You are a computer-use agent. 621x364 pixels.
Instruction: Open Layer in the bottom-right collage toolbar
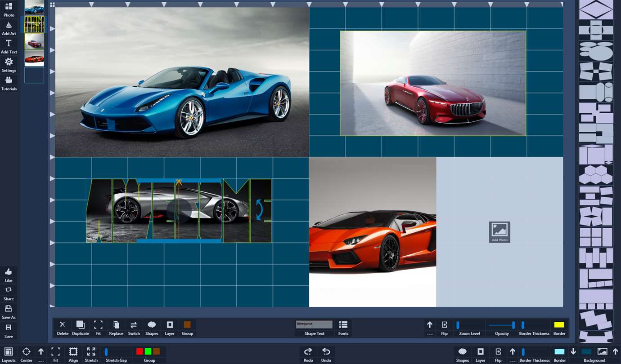coord(481,355)
